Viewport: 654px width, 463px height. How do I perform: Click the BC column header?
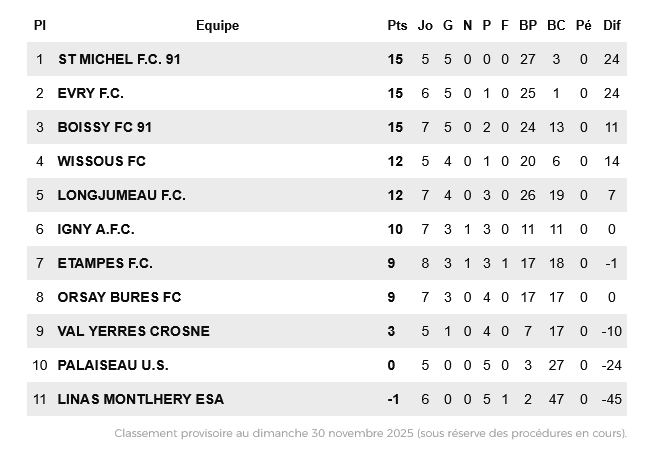[x=556, y=25]
